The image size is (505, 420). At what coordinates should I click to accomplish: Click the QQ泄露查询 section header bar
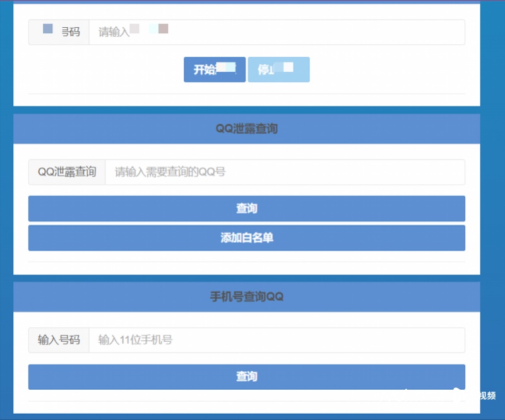click(246, 129)
